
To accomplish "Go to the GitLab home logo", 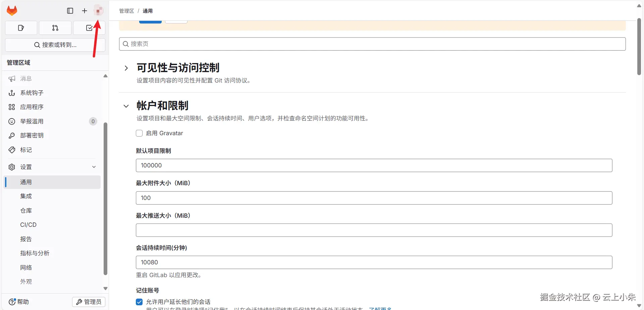I will (x=12, y=11).
